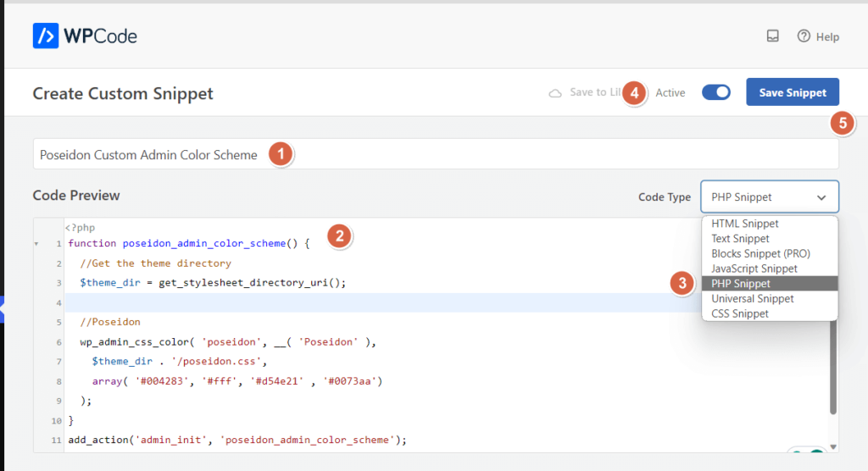Click the 'admin_init' string on line 11

pos(171,440)
